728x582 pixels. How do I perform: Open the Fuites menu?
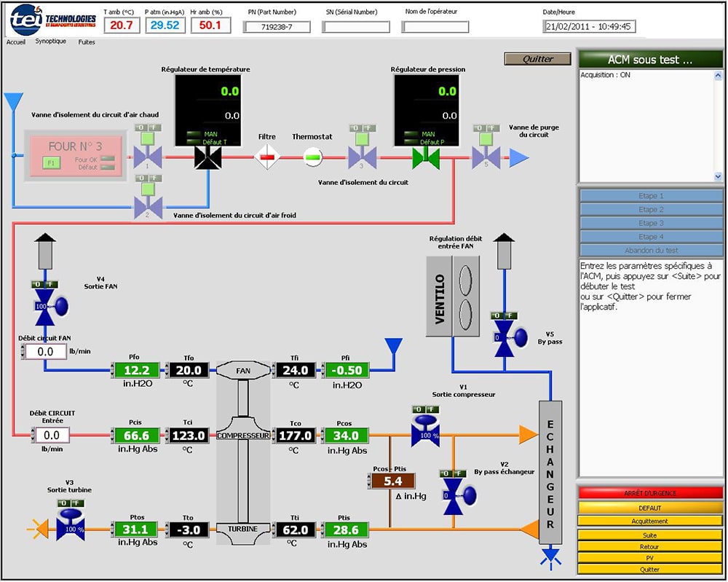click(87, 42)
